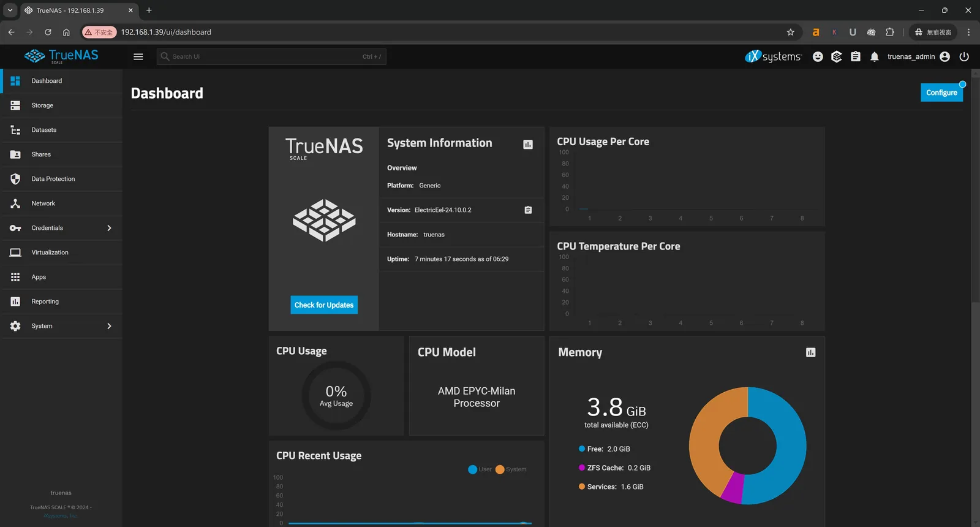Click the Free 2.0 GiB legend entry
This screenshot has width=980, height=527.
(x=605, y=449)
